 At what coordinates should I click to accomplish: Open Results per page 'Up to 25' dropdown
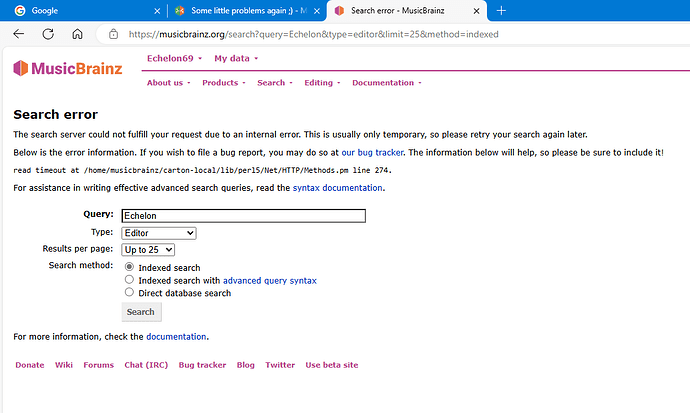click(148, 250)
